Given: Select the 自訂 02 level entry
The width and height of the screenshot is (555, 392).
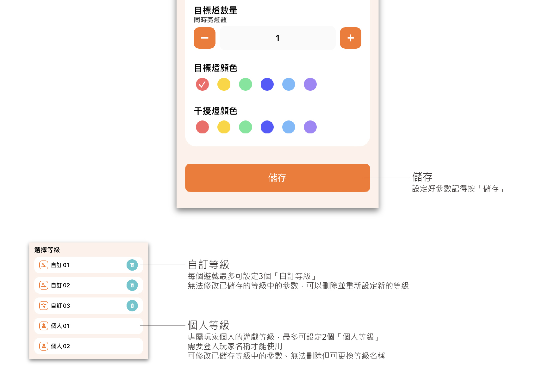Looking at the screenshot, I should [89, 285].
